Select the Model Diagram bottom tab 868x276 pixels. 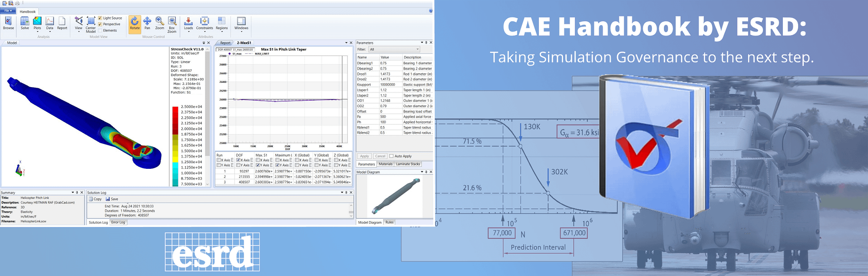[370, 222]
